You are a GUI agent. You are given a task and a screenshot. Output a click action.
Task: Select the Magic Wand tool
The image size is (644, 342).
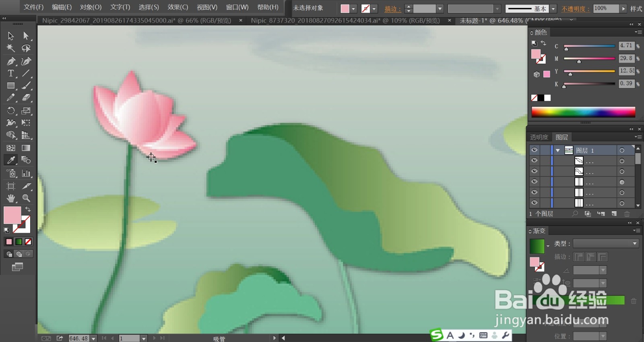[11, 48]
